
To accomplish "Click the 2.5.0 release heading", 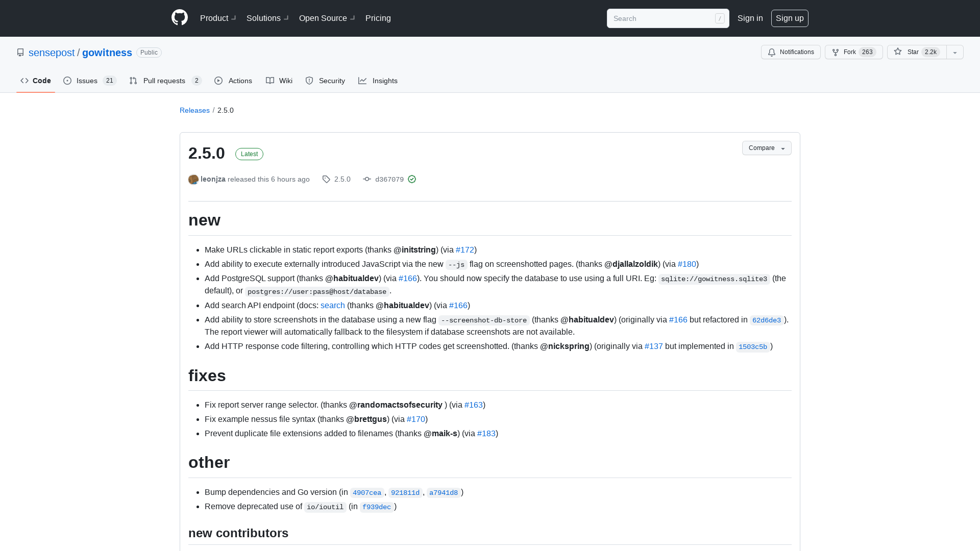I will tap(207, 153).
